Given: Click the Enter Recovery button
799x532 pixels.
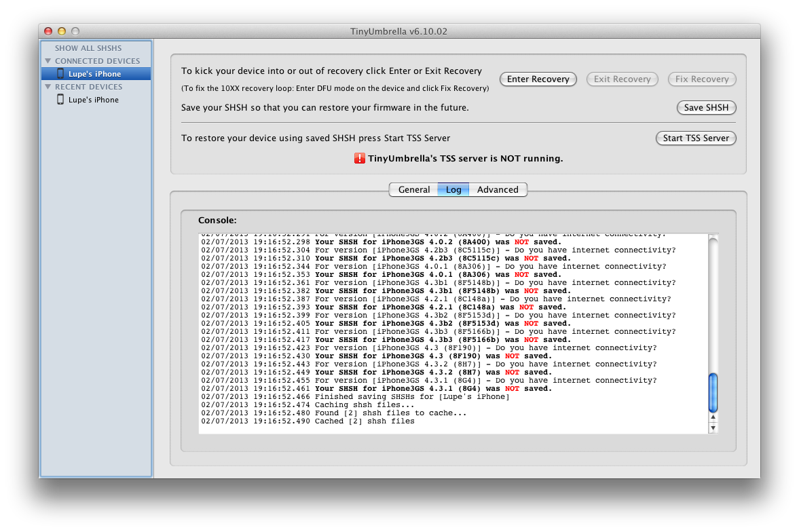Looking at the screenshot, I should tap(538, 79).
